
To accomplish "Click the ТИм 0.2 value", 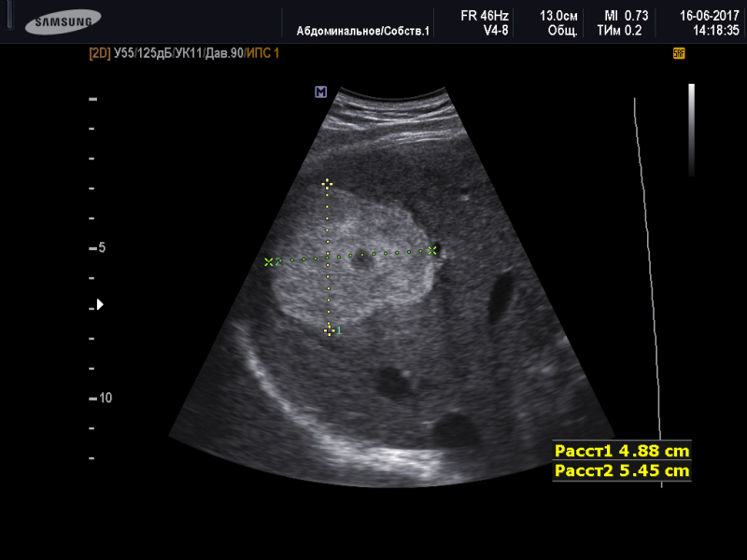I will (x=620, y=31).
